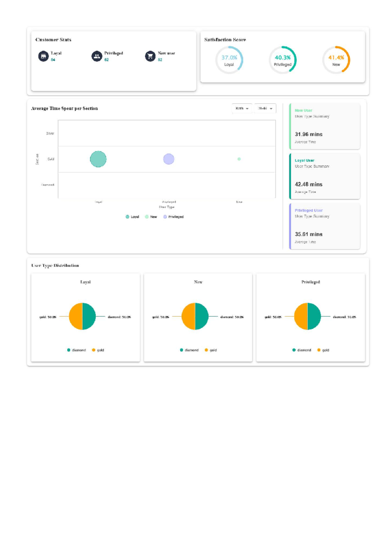Click the New user count '52' value
Image resolution: width=392 pixels, height=554 pixels.
[x=160, y=60]
